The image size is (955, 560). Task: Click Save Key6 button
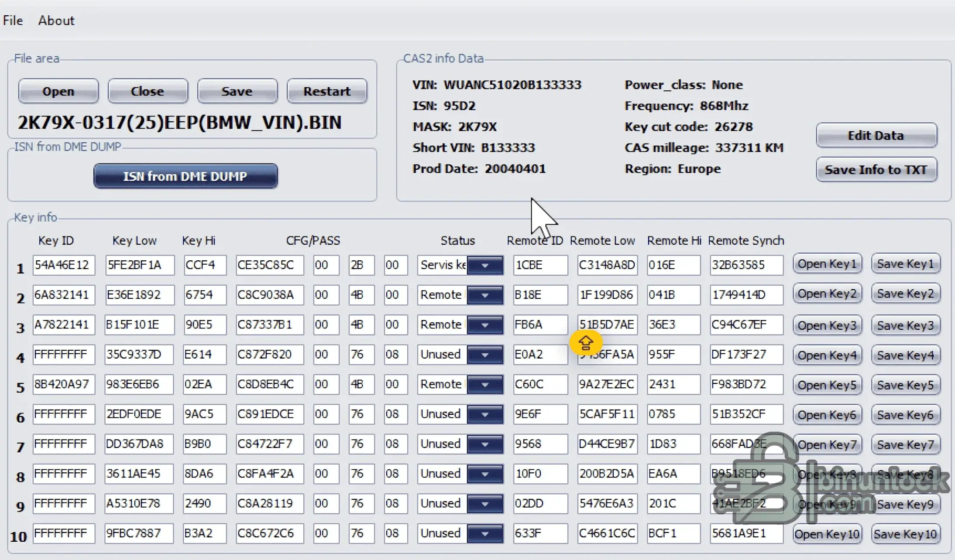click(906, 415)
